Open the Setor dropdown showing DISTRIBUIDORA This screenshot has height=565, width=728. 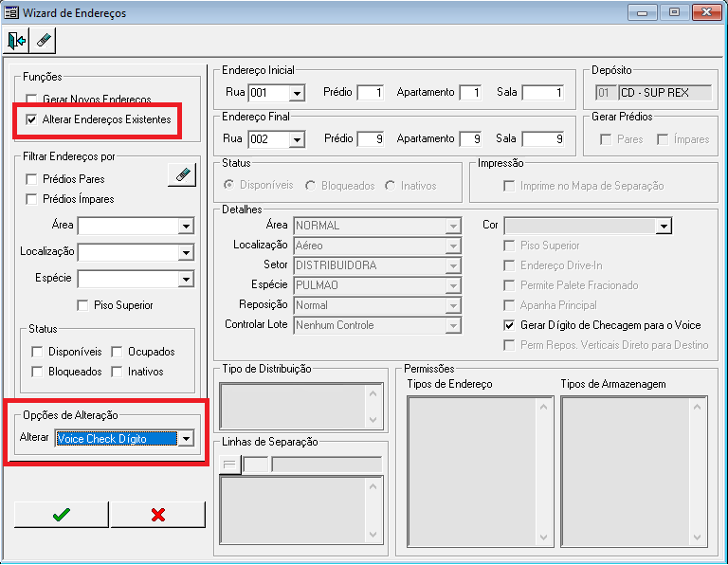point(452,266)
